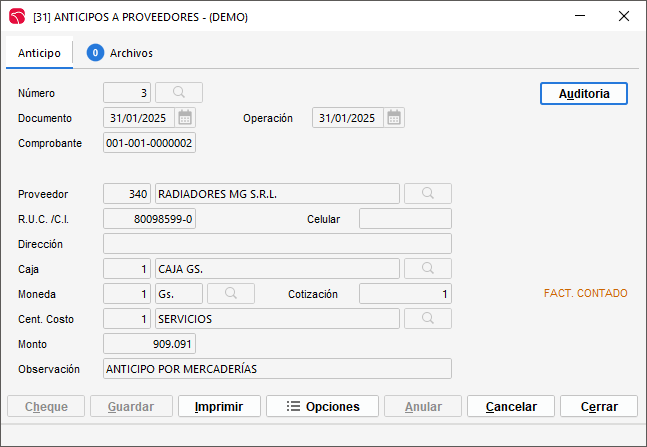This screenshot has width=647, height=447.
Task: Click the Cancelar button
Action: [x=511, y=407]
